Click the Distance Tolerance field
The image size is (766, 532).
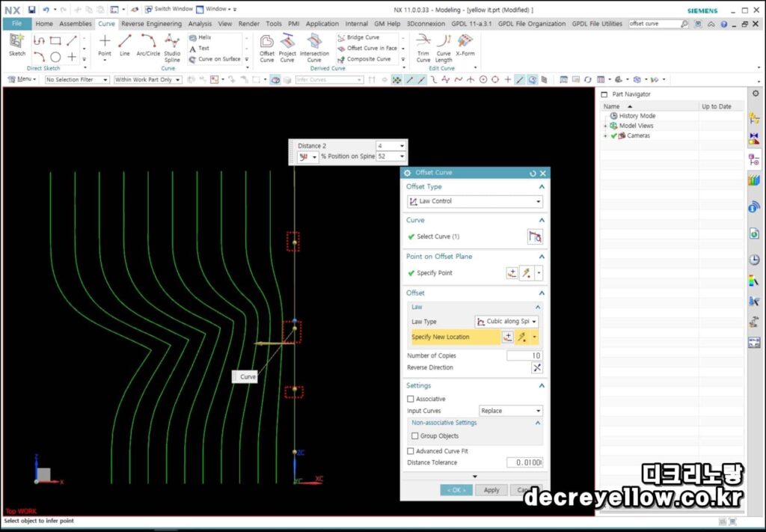point(524,462)
